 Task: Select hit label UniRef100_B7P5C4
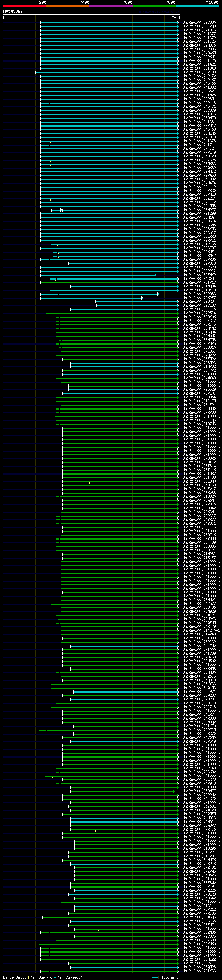coord(199,313)
